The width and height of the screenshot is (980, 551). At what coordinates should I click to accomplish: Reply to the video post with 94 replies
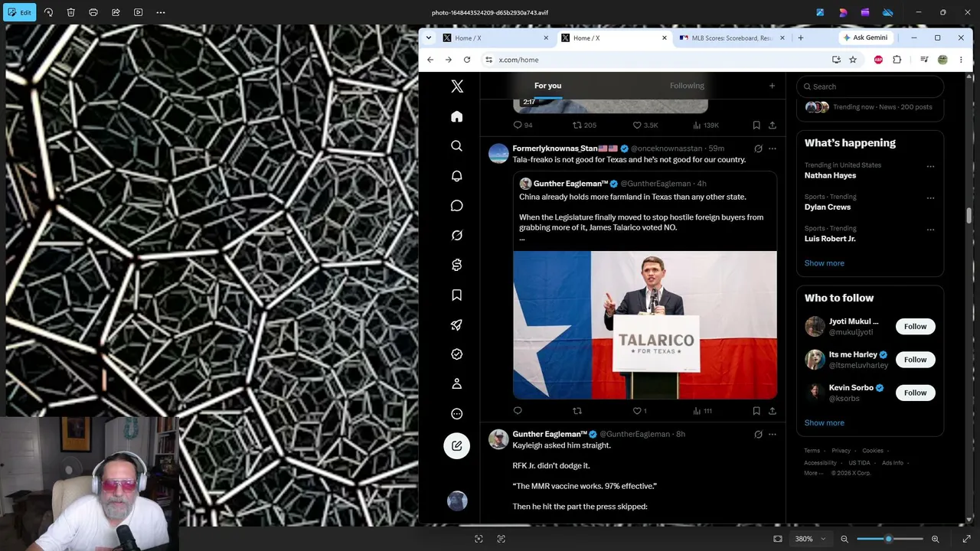point(522,125)
